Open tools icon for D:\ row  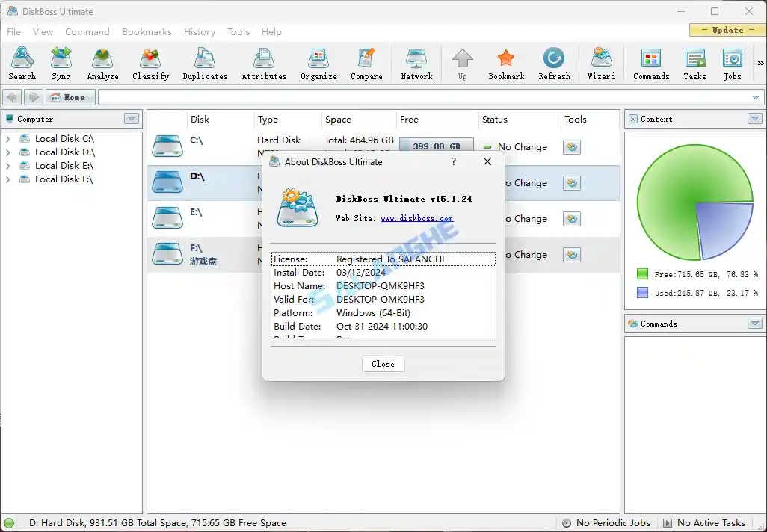pos(572,183)
